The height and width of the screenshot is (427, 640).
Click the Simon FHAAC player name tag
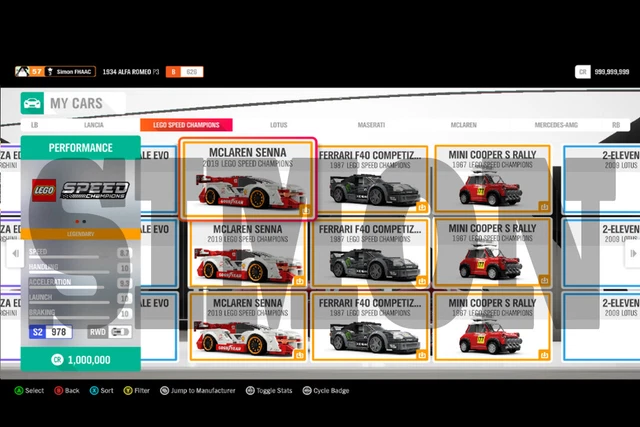[x=70, y=72]
